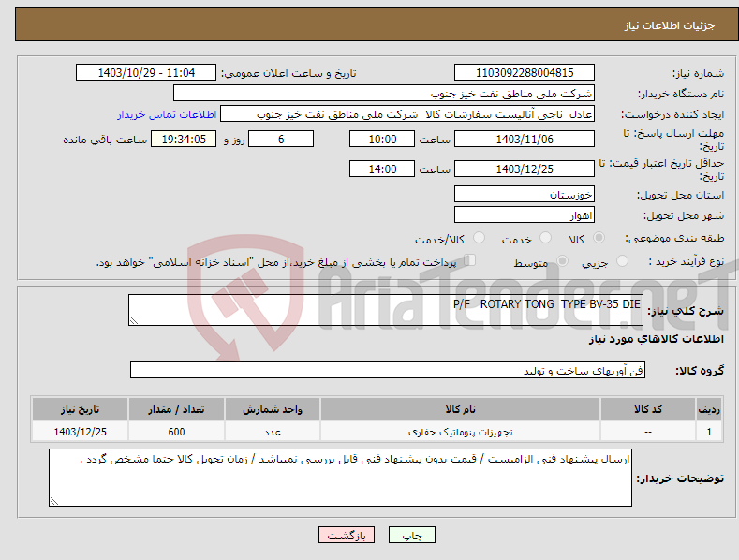The image size is (739, 560).
Task: Click the جزئیات اطلاعات نیاز header title
Action: point(670,25)
